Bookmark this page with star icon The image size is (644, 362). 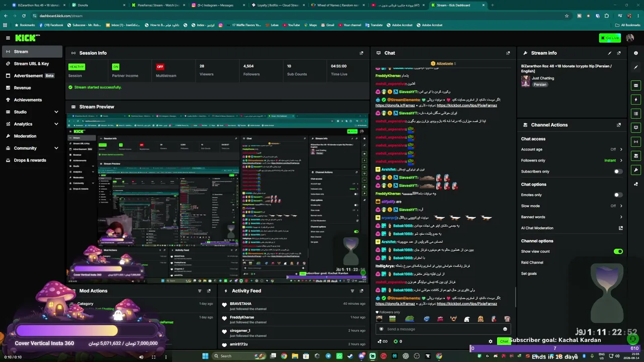(567, 16)
